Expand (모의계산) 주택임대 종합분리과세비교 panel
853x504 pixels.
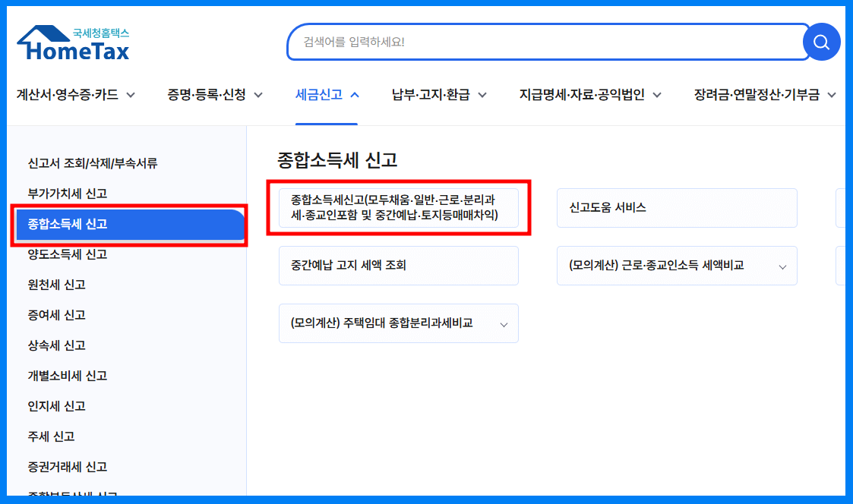[x=399, y=323]
